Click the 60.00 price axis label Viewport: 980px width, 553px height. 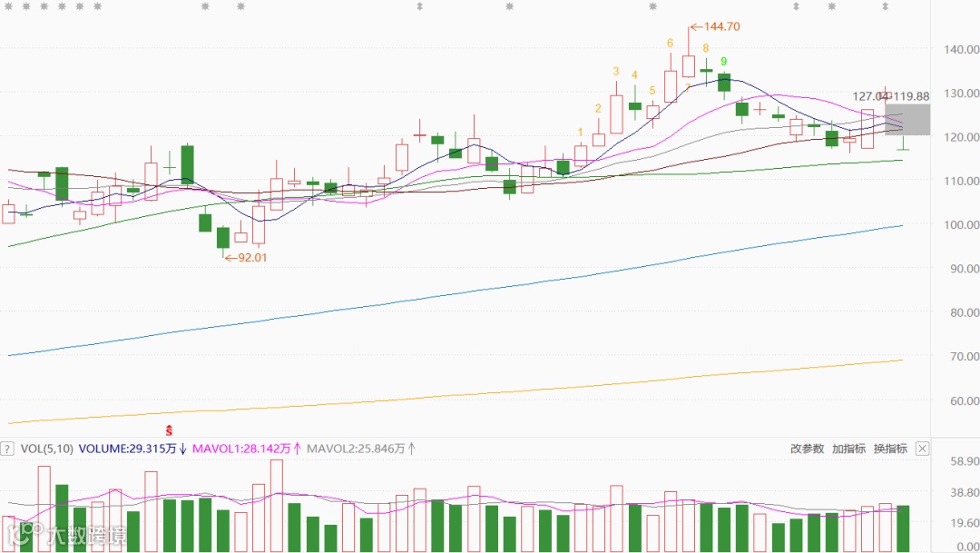click(x=964, y=400)
